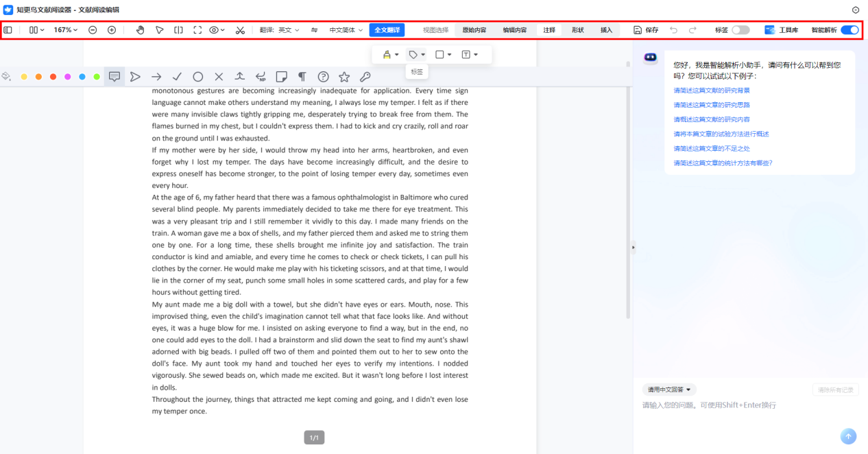This screenshot has height=454, width=868.
Task: Select the hand pan tool
Action: click(x=140, y=30)
